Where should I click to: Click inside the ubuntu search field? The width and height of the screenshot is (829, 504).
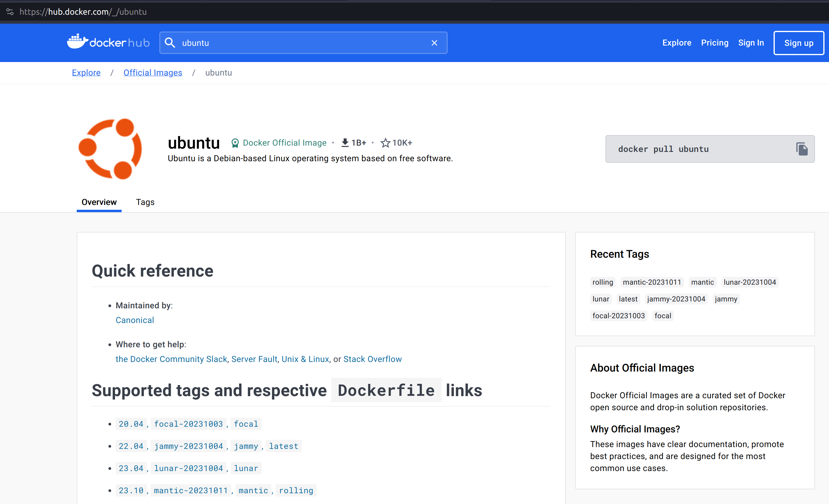point(303,43)
